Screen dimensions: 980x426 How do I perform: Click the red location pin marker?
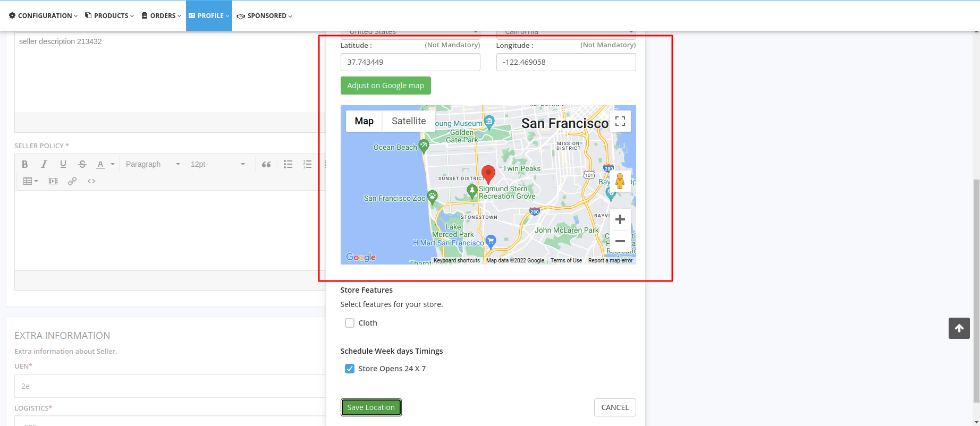tap(488, 174)
